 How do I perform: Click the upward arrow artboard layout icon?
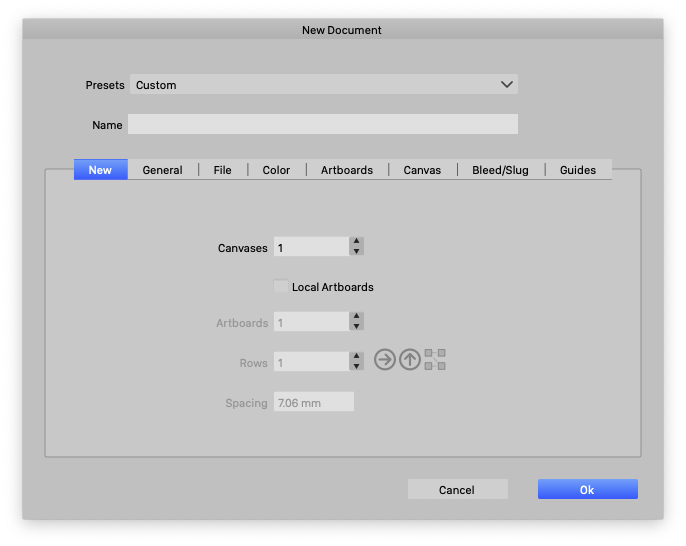(410, 360)
